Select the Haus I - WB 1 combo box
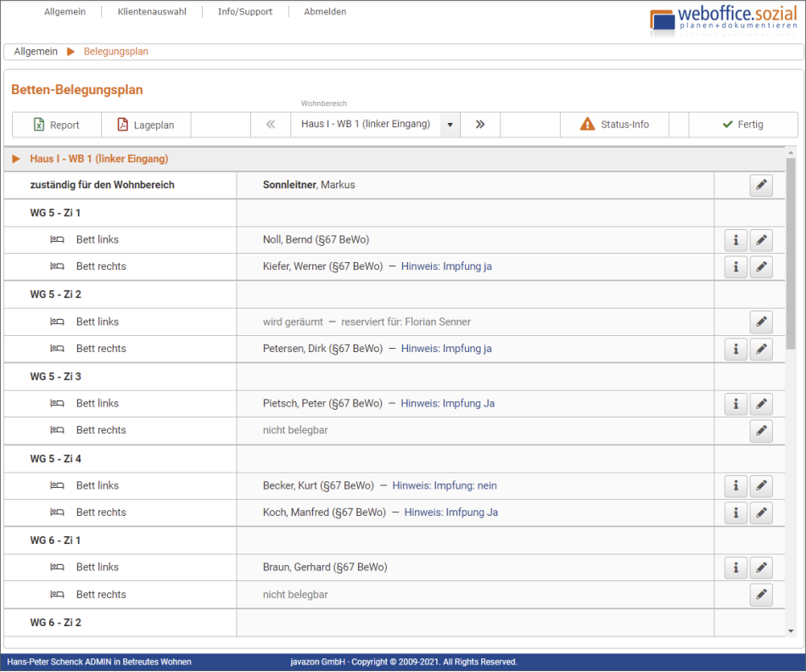 [x=366, y=125]
